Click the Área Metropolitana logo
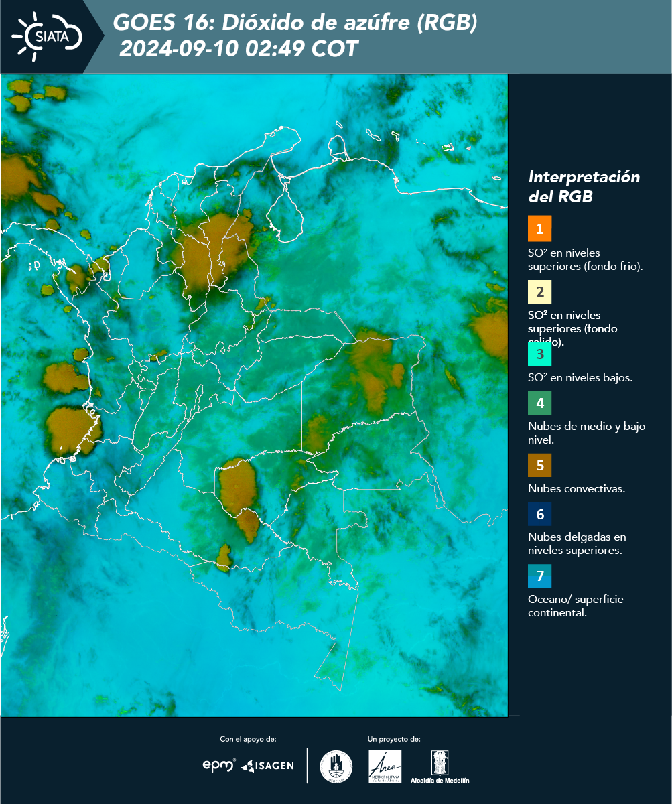672x804 pixels. point(385,766)
